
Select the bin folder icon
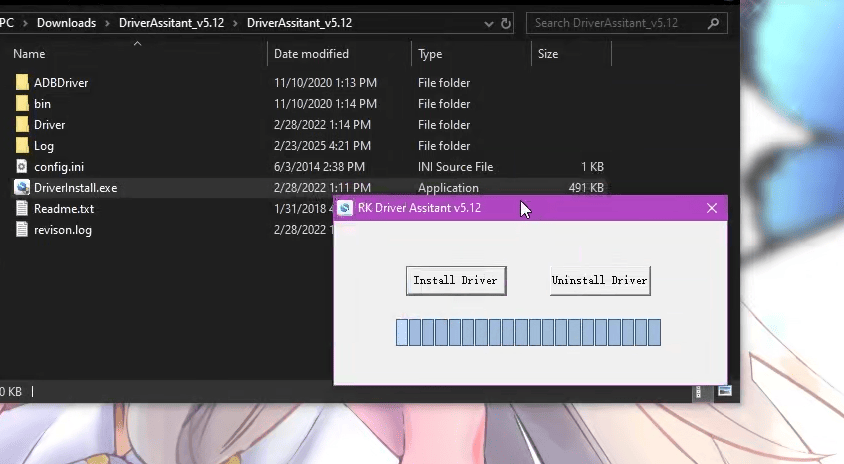(x=22, y=104)
